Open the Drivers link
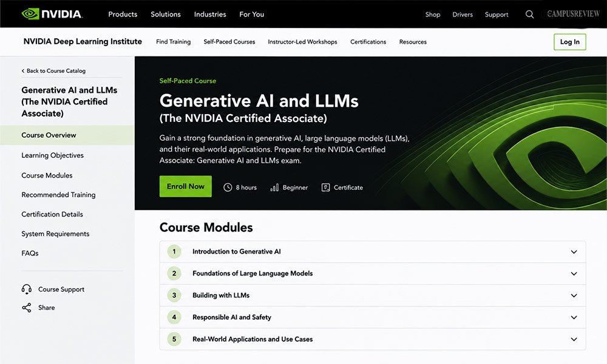 (463, 15)
